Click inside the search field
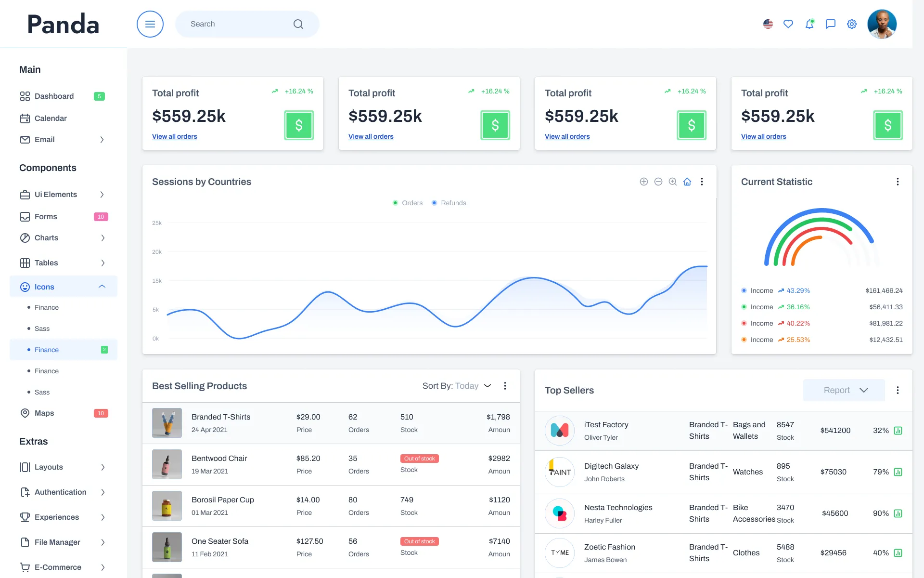This screenshot has height=578, width=924. (241, 24)
